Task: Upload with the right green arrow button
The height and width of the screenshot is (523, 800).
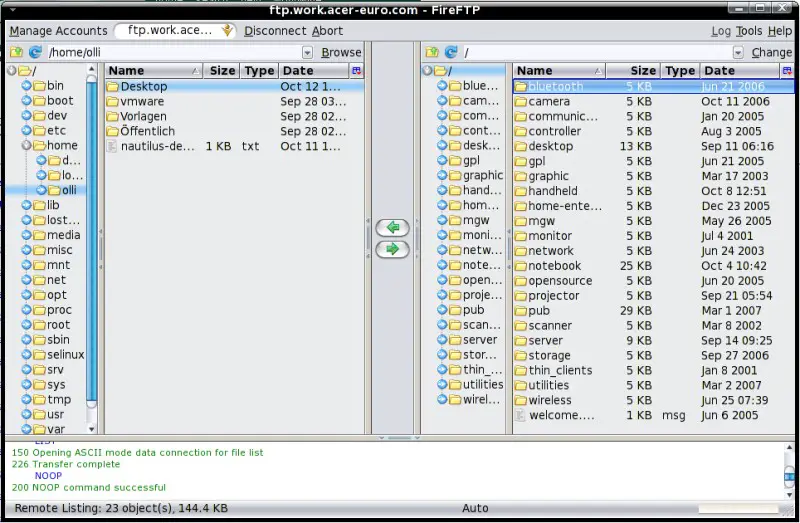Action: pos(392,249)
